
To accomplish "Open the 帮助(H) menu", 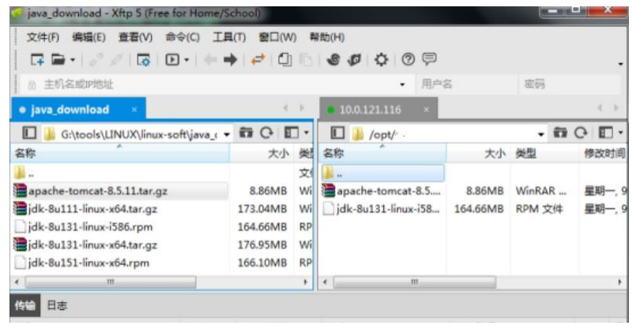I will tap(327, 37).
